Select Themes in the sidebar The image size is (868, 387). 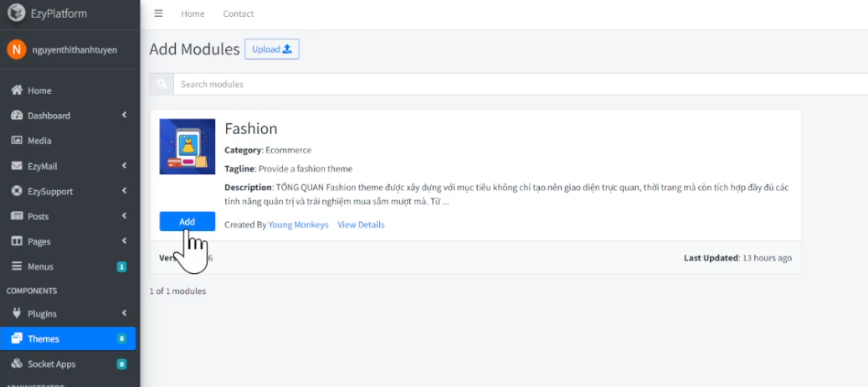(44, 339)
